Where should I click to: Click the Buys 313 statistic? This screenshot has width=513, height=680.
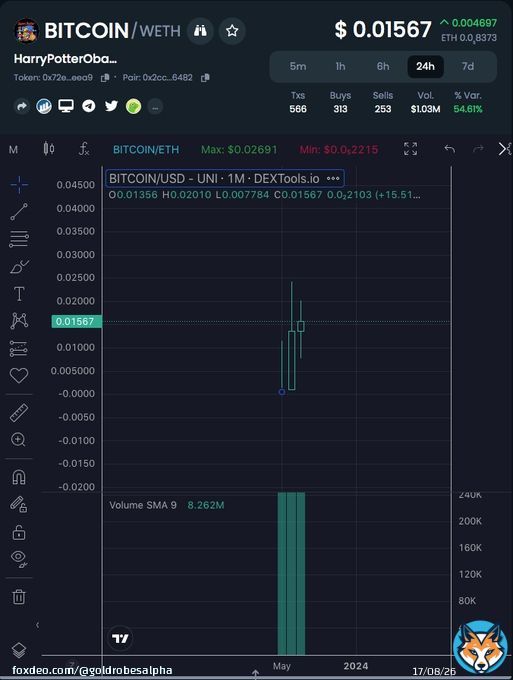pos(340,102)
